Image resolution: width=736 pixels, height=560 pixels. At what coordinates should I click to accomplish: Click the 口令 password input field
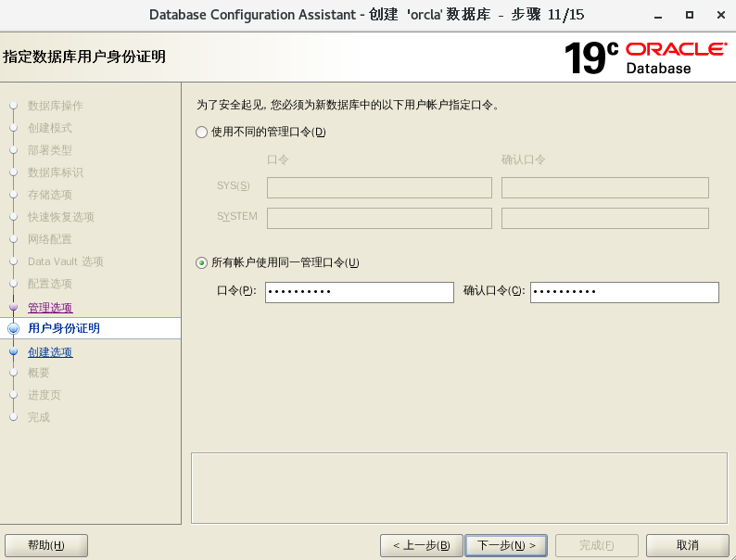[x=359, y=292]
